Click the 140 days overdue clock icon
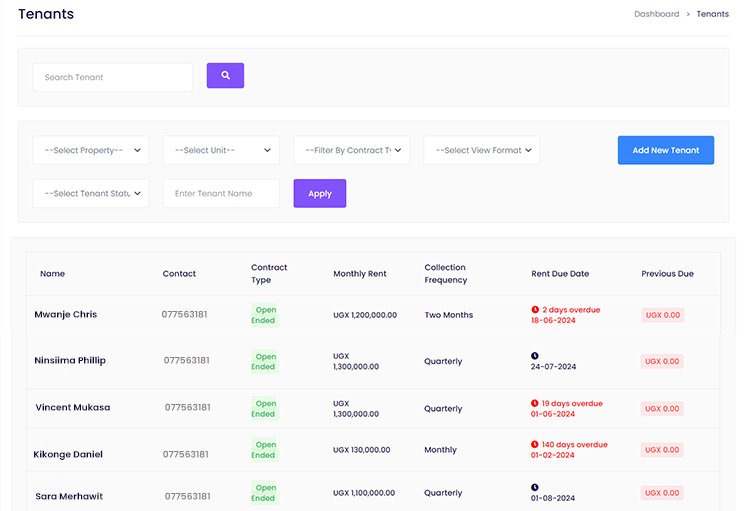This screenshot has width=744, height=511. pyautogui.click(x=535, y=444)
